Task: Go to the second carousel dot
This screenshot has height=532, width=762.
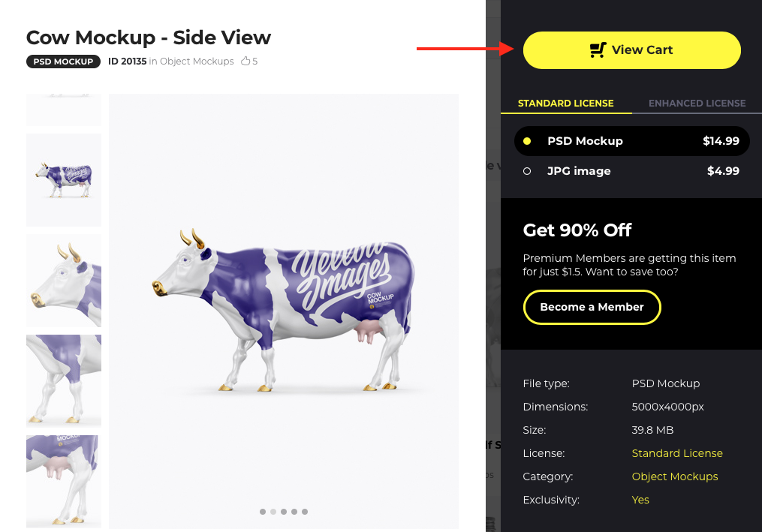Action: 273,512
